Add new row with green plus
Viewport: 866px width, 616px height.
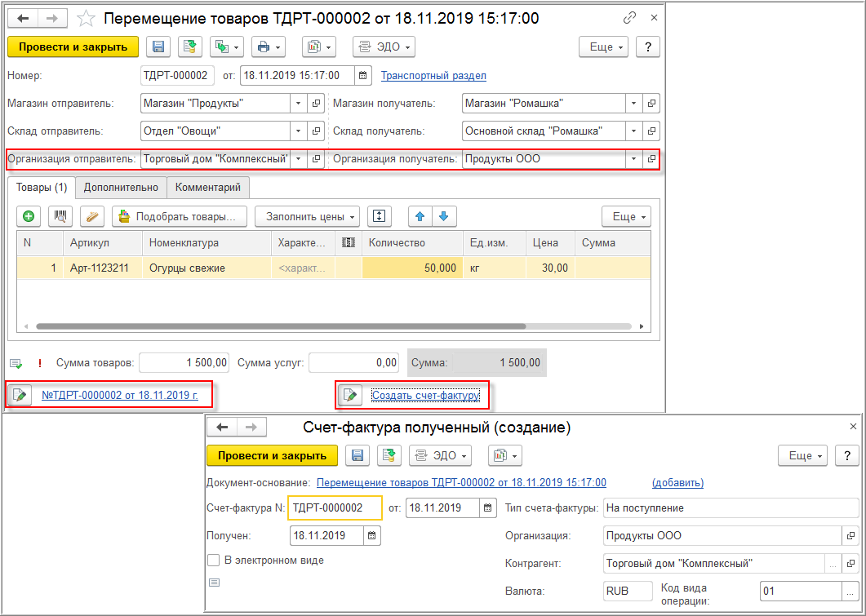[x=29, y=216]
